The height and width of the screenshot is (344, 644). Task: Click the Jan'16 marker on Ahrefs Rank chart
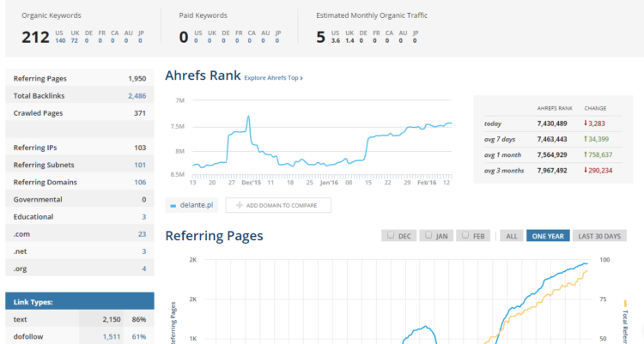(x=329, y=183)
